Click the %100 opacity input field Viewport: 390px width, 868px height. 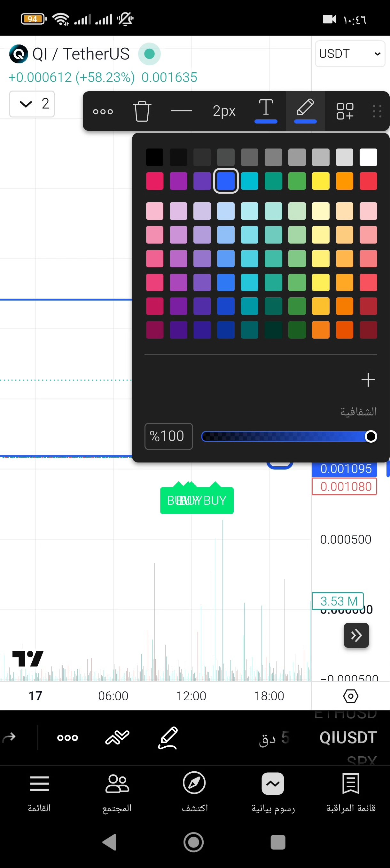point(168,436)
